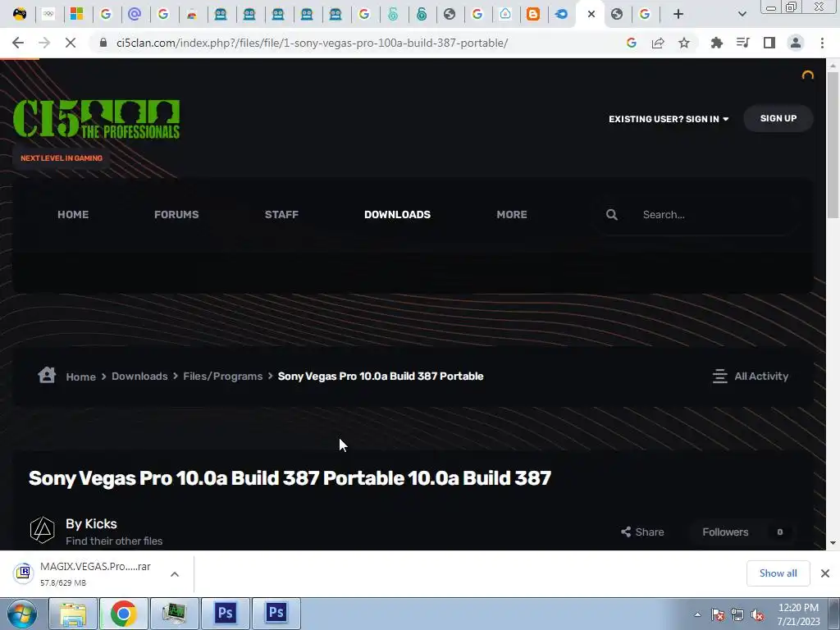Click the breadcrumb home icon
840x630 pixels.
click(x=47, y=374)
